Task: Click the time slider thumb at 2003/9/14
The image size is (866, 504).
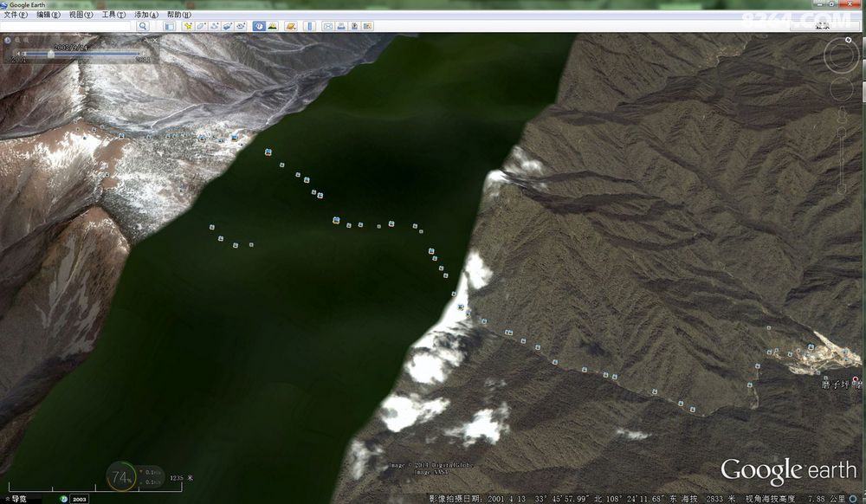Action: click(50, 54)
